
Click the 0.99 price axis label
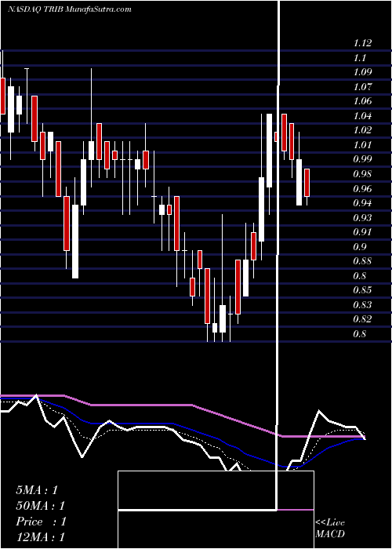pos(362,159)
